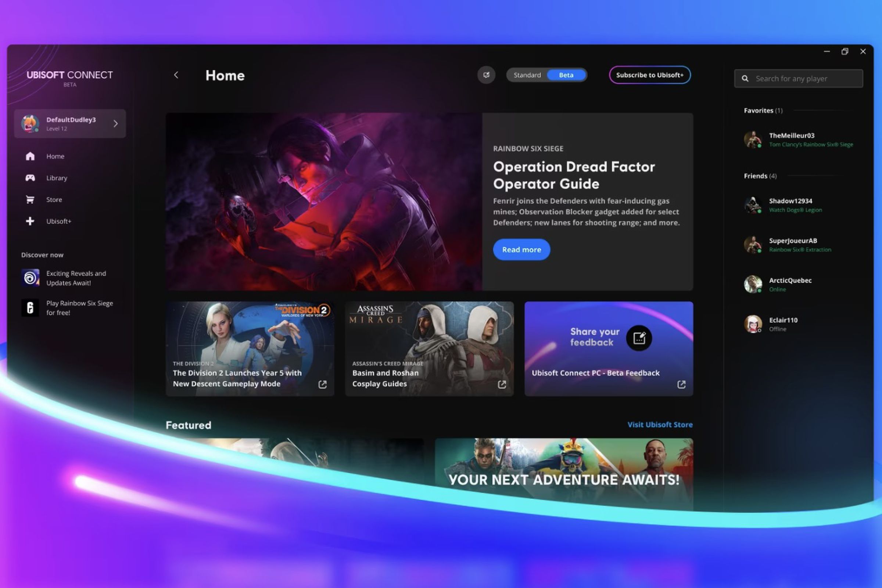Click Search for any player input field
882x588 pixels.
pos(799,78)
